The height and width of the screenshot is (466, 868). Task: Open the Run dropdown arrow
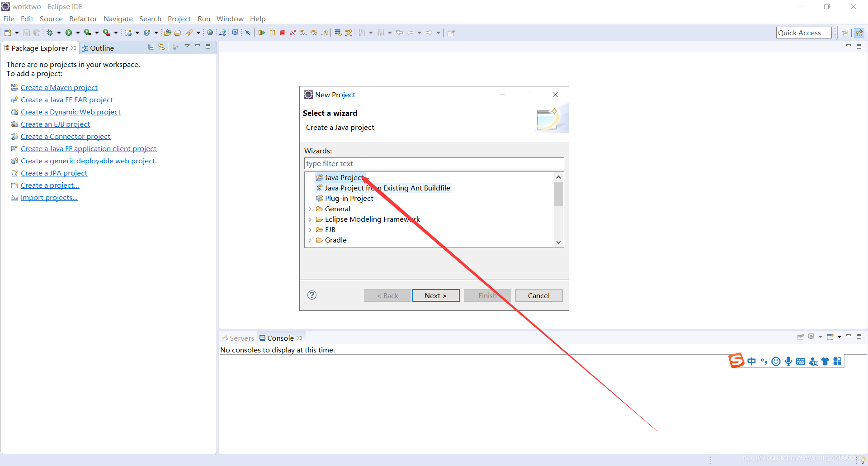[78, 33]
